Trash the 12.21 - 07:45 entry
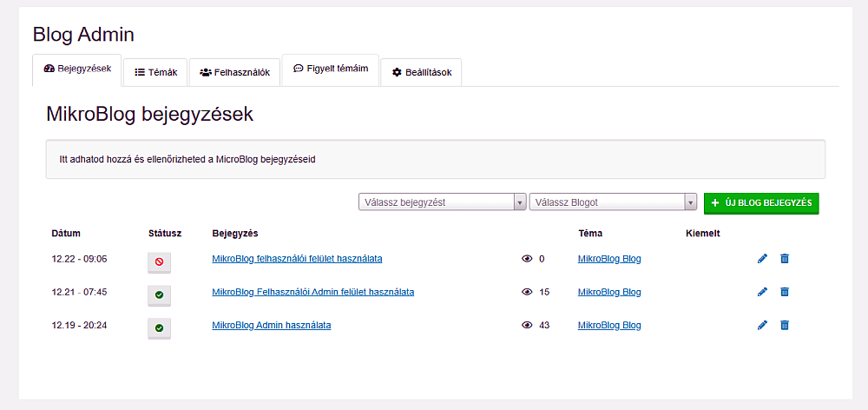 coord(785,292)
